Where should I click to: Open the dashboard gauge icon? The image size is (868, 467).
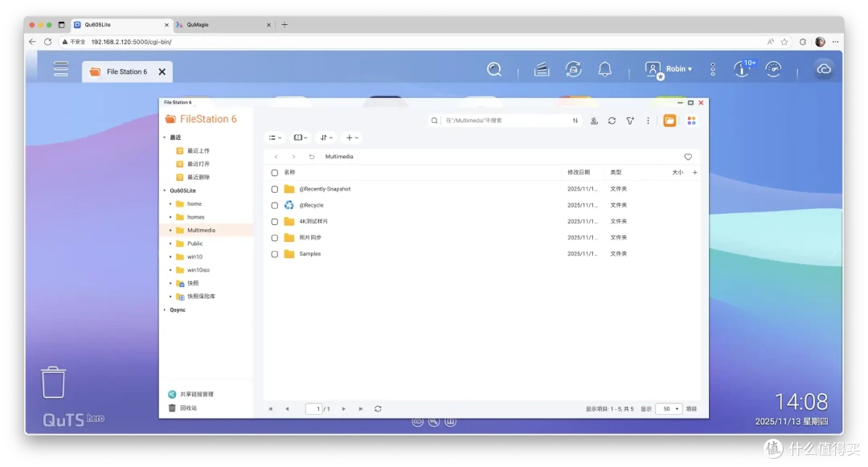click(x=773, y=69)
